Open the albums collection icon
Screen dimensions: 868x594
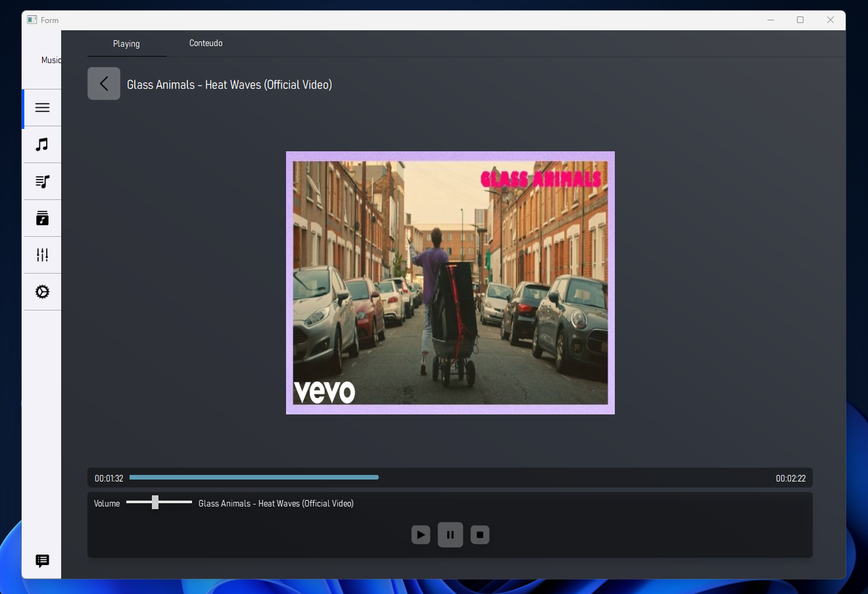(x=42, y=218)
